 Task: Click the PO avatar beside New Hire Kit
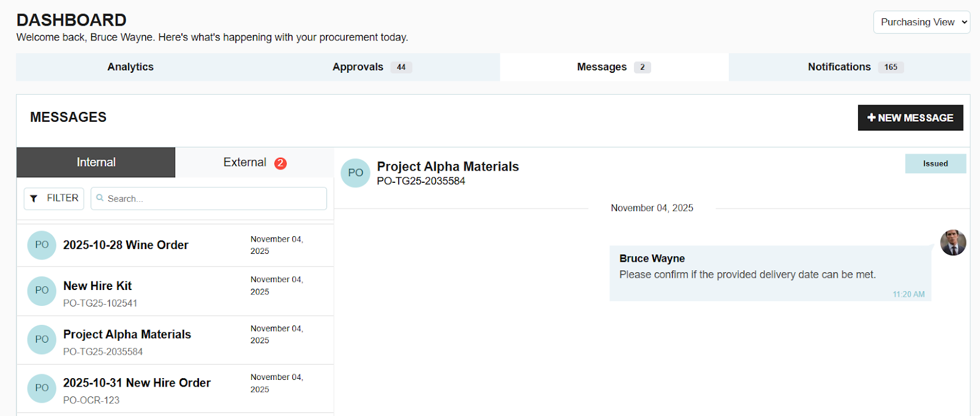(x=42, y=291)
